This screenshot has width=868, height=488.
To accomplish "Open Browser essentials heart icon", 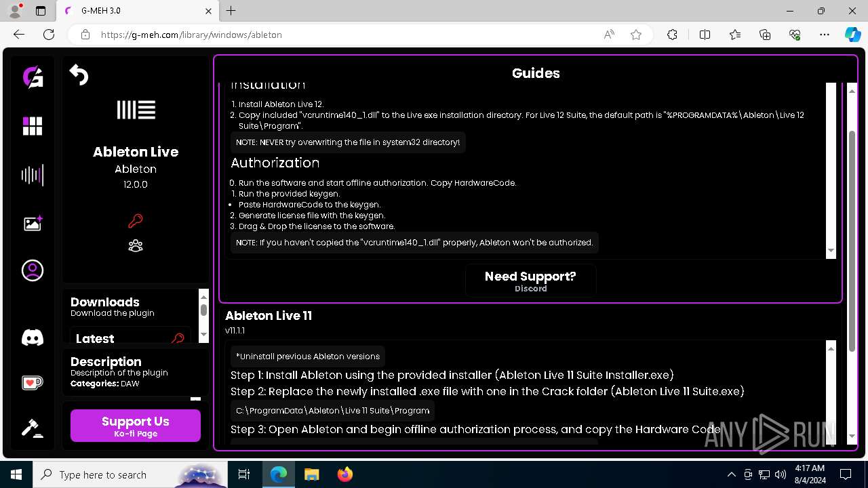I will pyautogui.click(x=795, y=35).
